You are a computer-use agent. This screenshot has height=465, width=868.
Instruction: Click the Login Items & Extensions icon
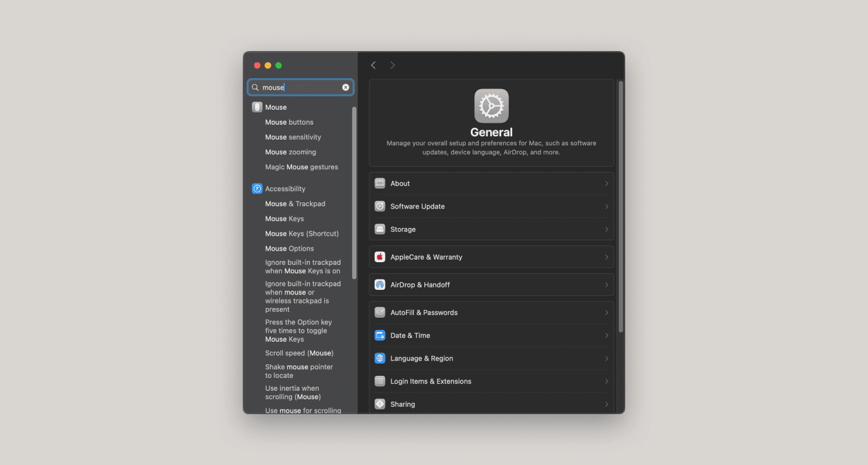click(380, 382)
